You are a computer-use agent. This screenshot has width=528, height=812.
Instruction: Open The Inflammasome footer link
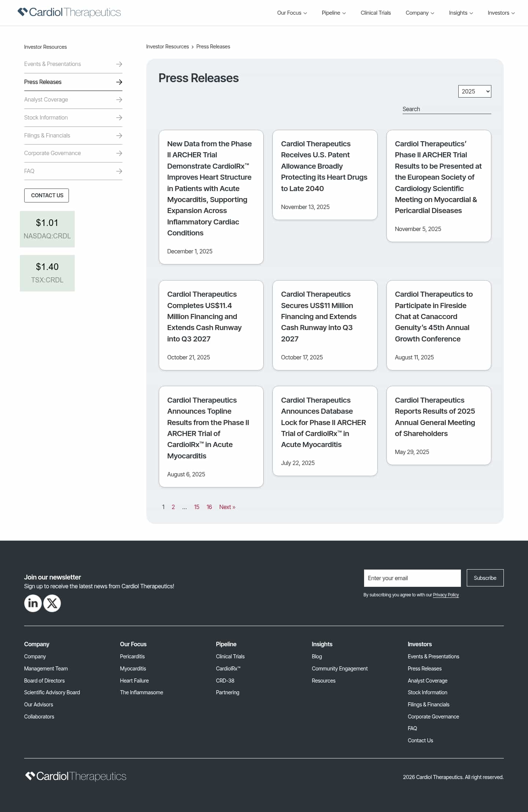[x=142, y=692]
